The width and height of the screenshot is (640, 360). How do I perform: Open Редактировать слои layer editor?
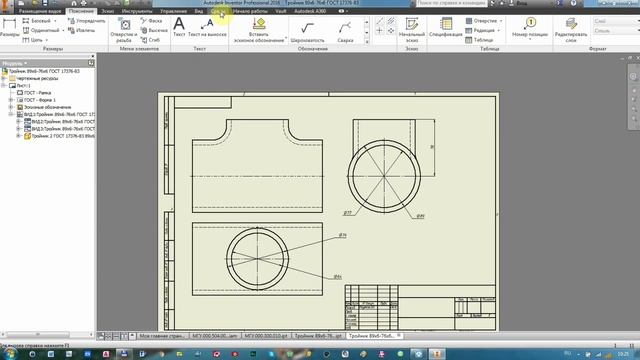[571, 29]
